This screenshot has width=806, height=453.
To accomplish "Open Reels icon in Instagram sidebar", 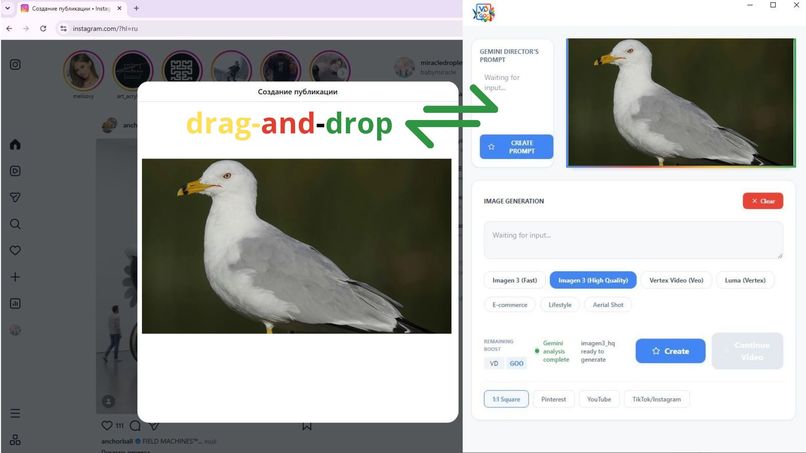I will 15,171.
